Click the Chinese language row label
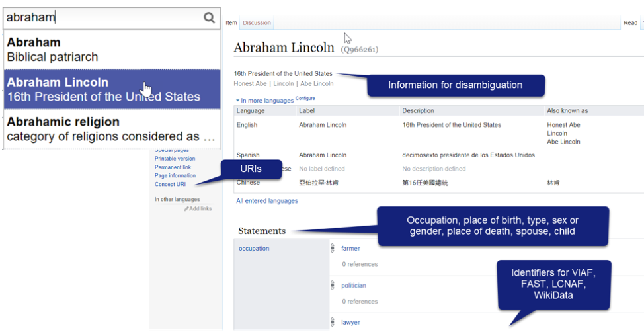The width and height of the screenshot is (644, 332). tap(248, 182)
